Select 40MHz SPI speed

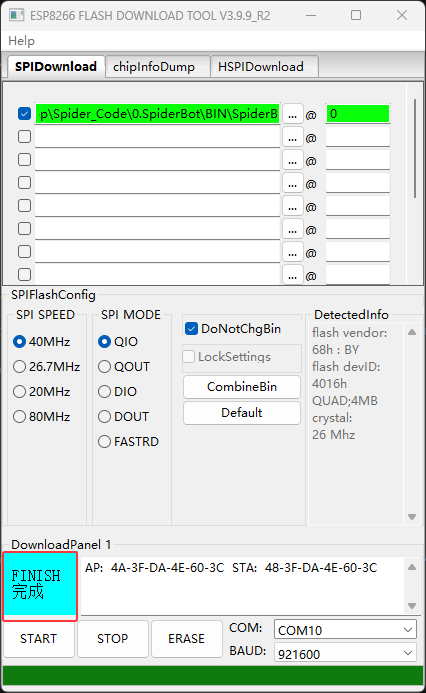click(42, 342)
